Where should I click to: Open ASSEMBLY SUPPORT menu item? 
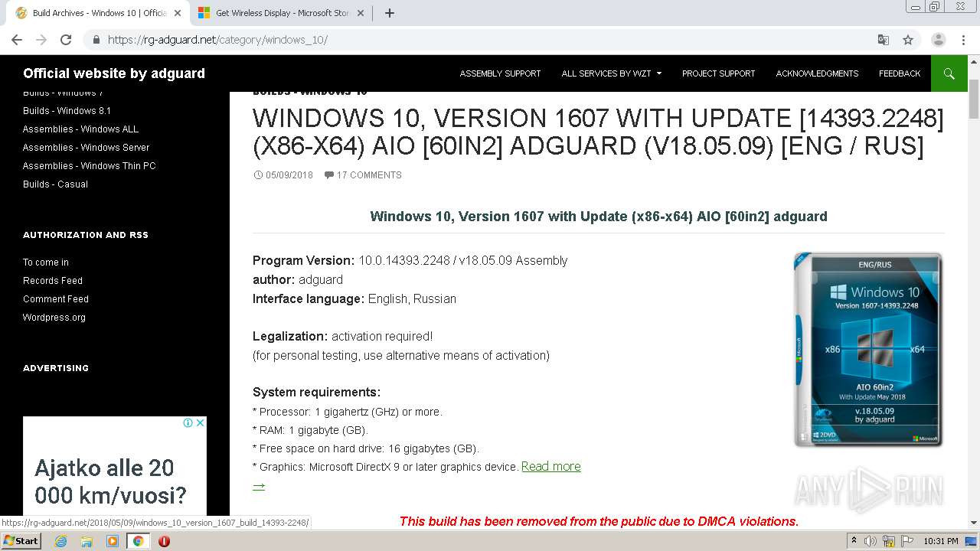(500, 73)
